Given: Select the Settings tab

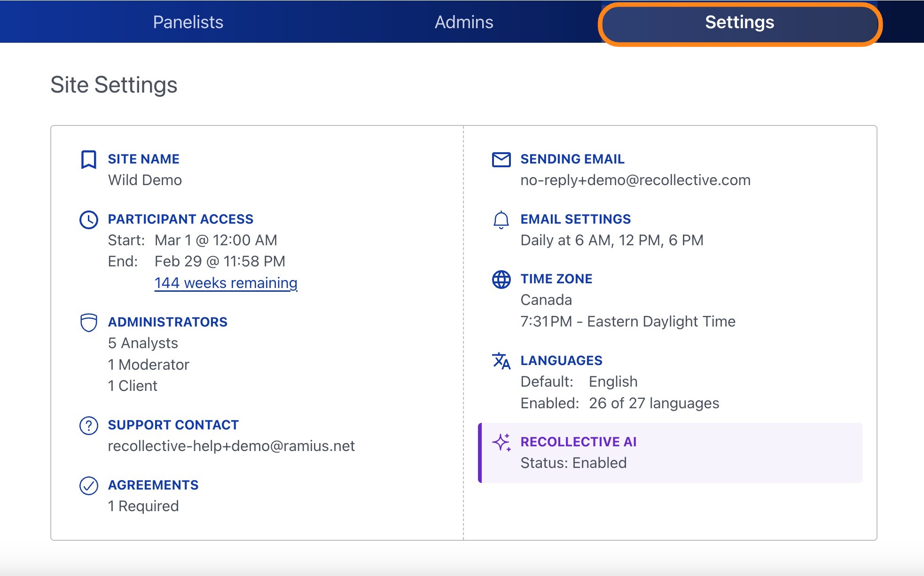Looking at the screenshot, I should (739, 22).
